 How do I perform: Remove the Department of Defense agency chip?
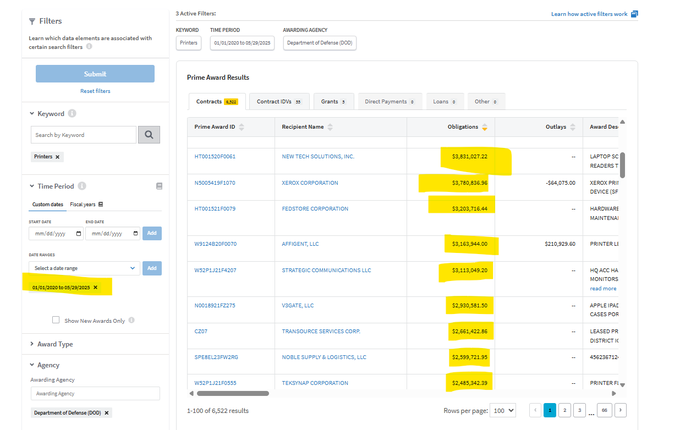pyautogui.click(x=106, y=412)
